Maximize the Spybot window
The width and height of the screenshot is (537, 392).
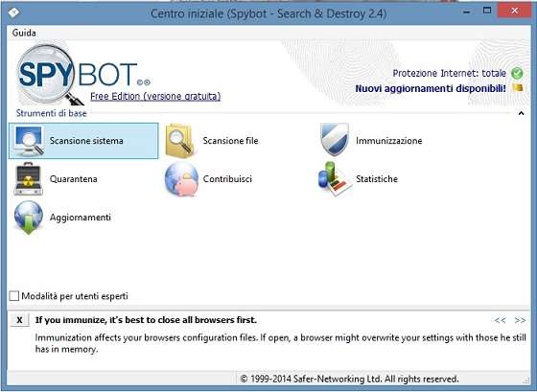tap(487, 11)
